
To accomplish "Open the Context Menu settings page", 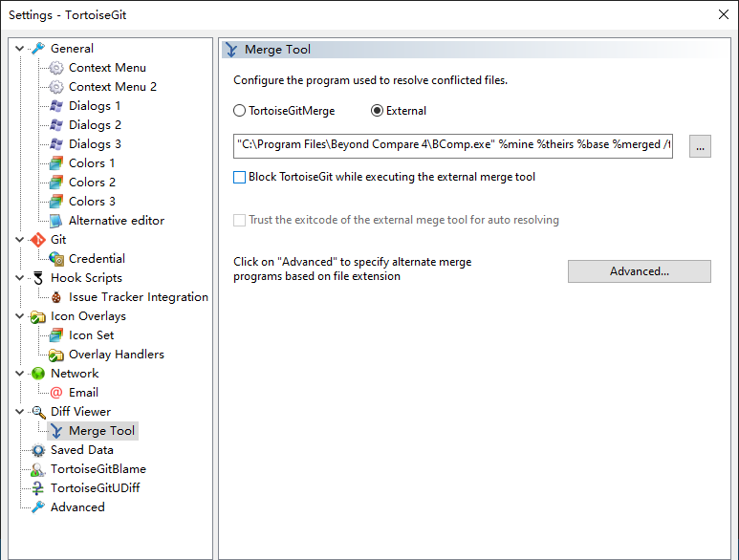I will [x=107, y=68].
